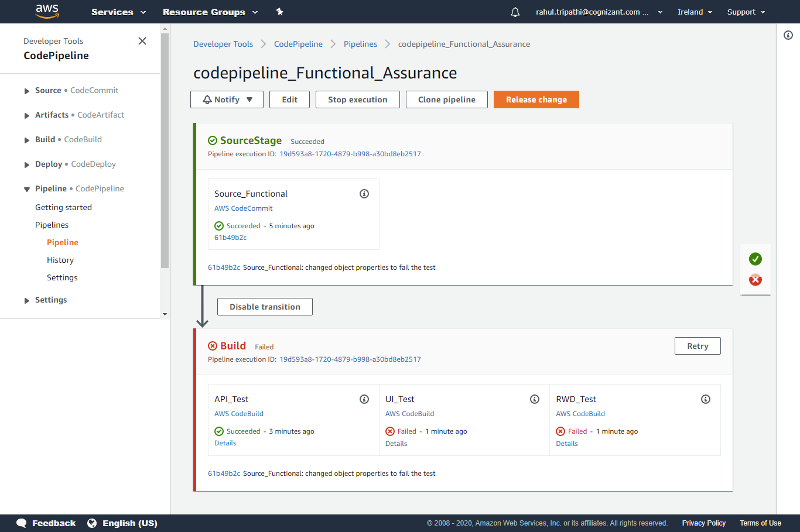Open the account menu for rahul.tripathi
The image size is (800, 532).
[x=599, y=12]
